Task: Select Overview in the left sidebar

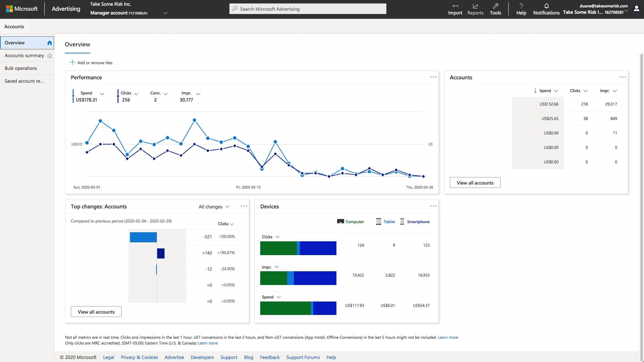Action: pyautogui.click(x=27, y=43)
